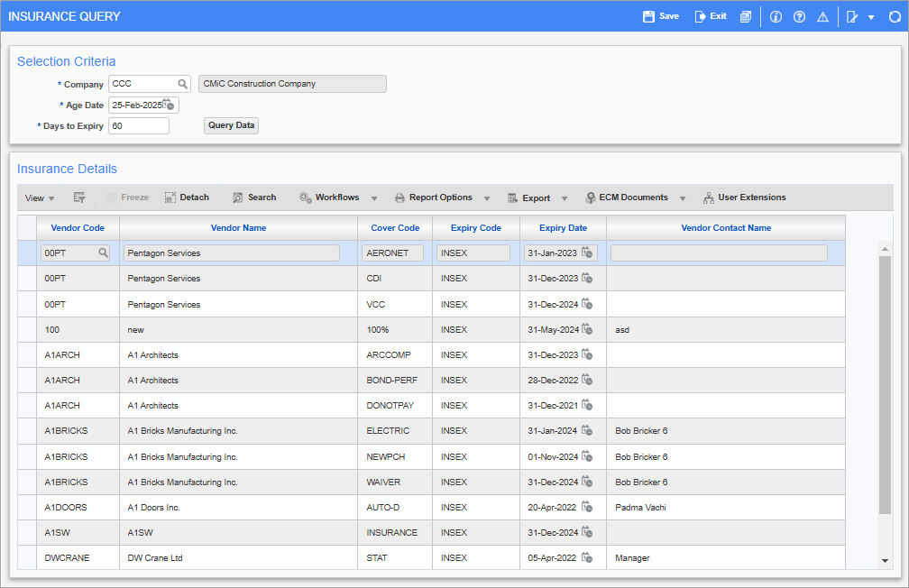Screen dimensions: 909x588
Task: Open the Company lookup magnifier icon
Action: point(182,84)
